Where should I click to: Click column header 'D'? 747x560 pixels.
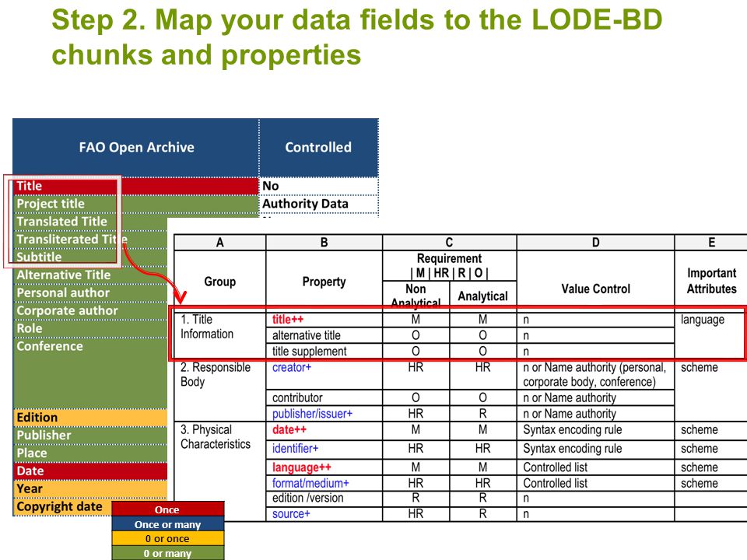coord(595,243)
